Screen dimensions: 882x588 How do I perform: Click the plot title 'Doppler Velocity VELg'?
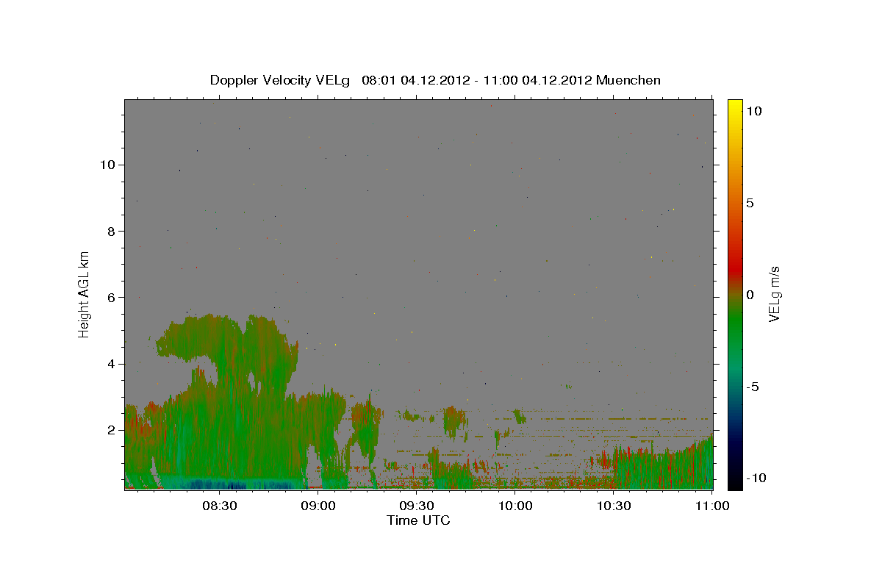(x=282, y=80)
